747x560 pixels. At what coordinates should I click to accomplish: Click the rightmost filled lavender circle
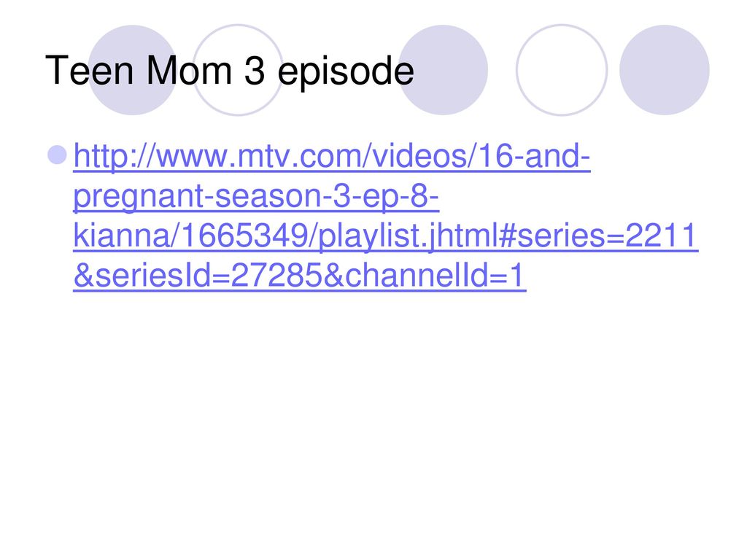click(665, 70)
